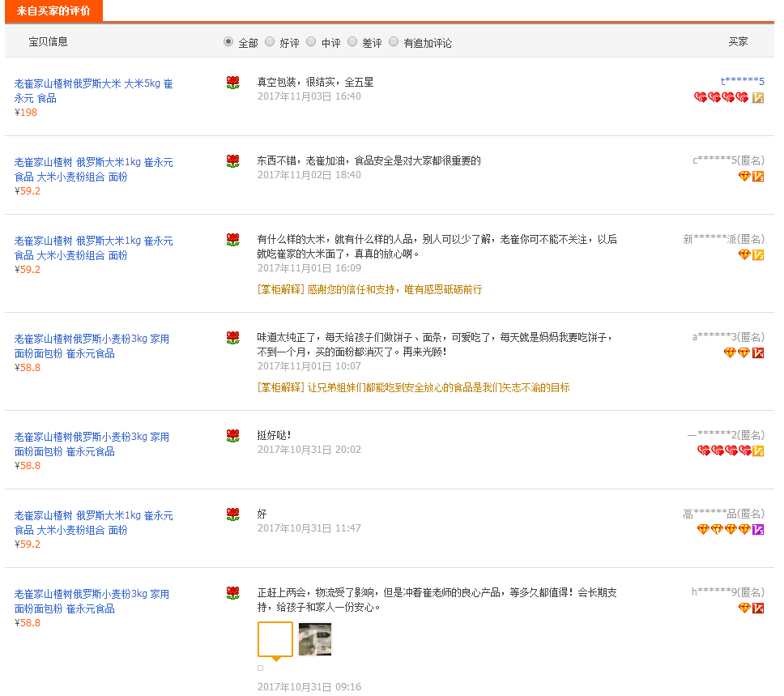Select the 全部 radio filter
The height and width of the screenshot is (696, 784).
(228, 42)
